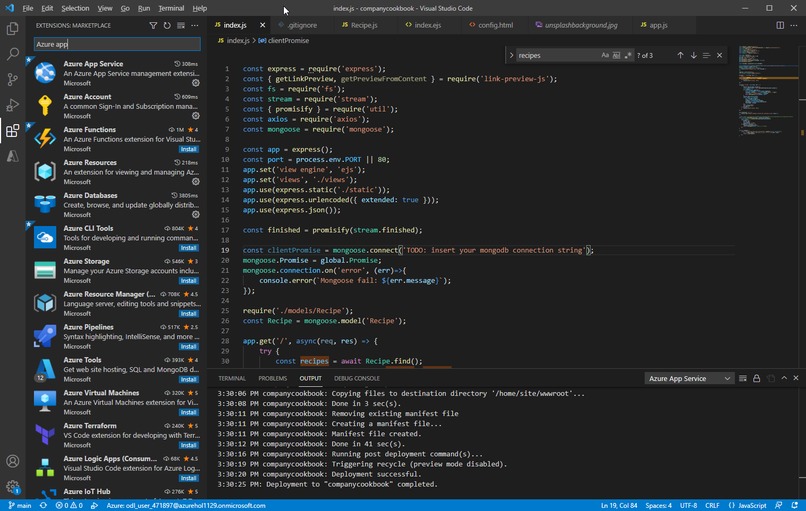806x511 pixels.
Task: Click the CRLF end-of-line selector
Action: pos(712,505)
